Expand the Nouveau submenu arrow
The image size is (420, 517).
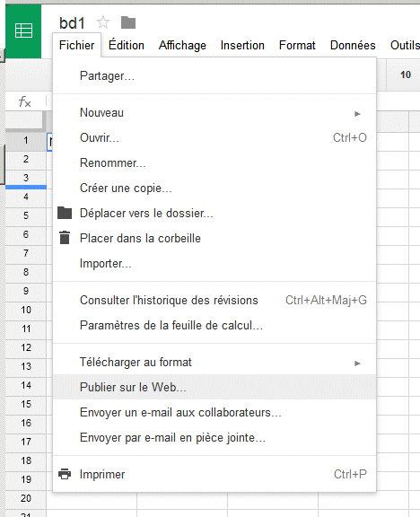(x=358, y=114)
